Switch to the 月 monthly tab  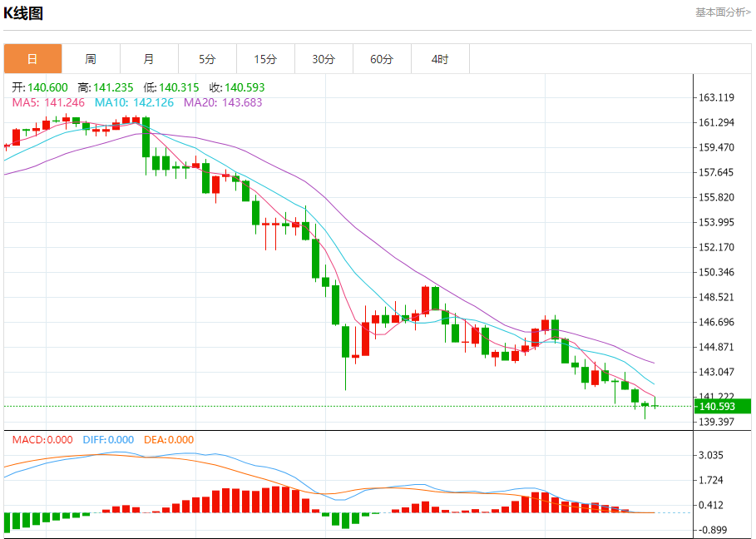150,59
